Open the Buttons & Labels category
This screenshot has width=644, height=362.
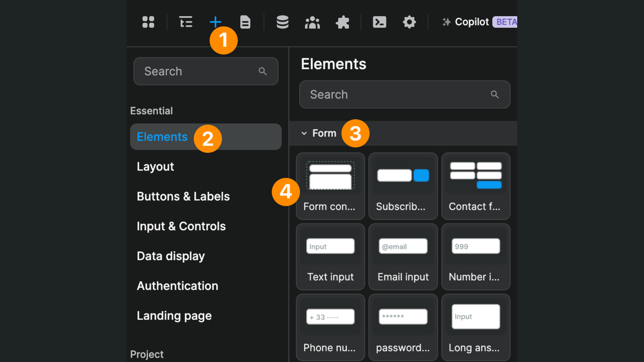point(183,196)
